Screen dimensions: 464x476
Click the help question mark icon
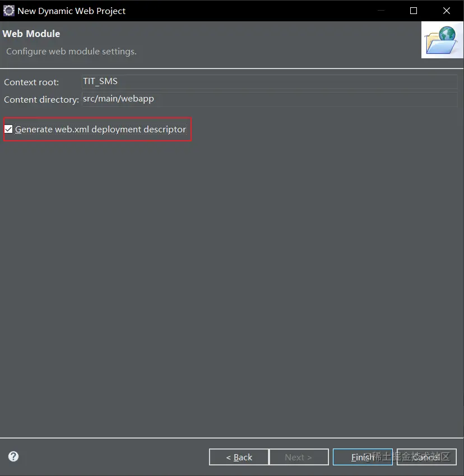(13, 456)
